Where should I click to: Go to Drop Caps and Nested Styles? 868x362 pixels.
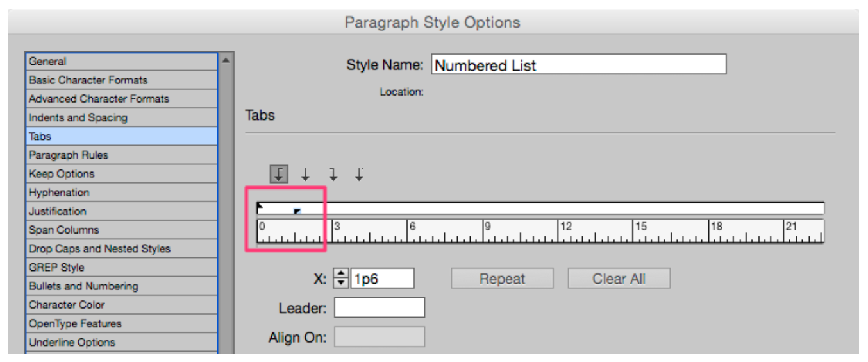coord(122,248)
